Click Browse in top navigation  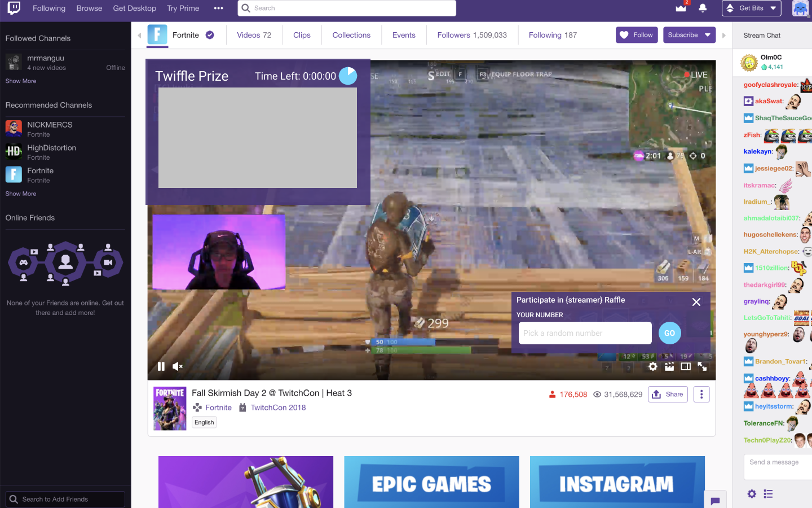[x=89, y=8]
